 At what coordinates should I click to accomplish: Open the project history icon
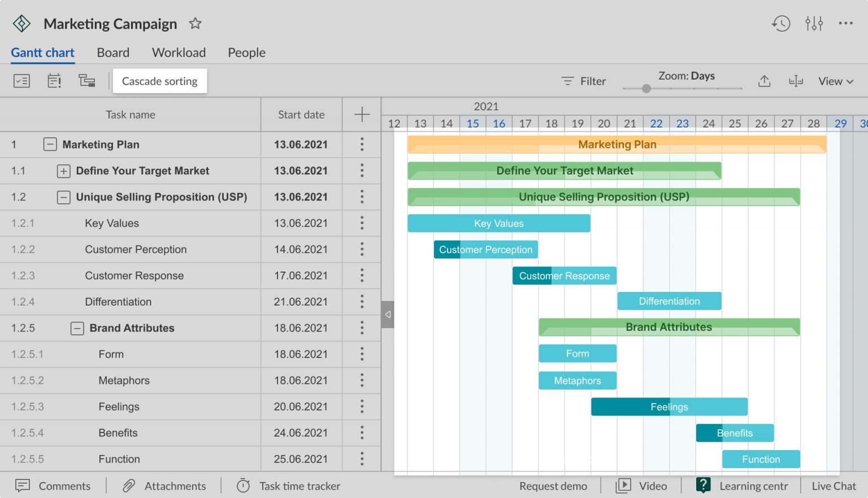pyautogui.click(x=781, y=24)
